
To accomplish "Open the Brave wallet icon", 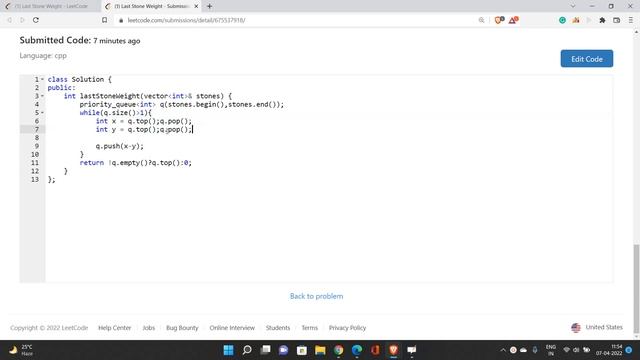I will coord(616,20).
